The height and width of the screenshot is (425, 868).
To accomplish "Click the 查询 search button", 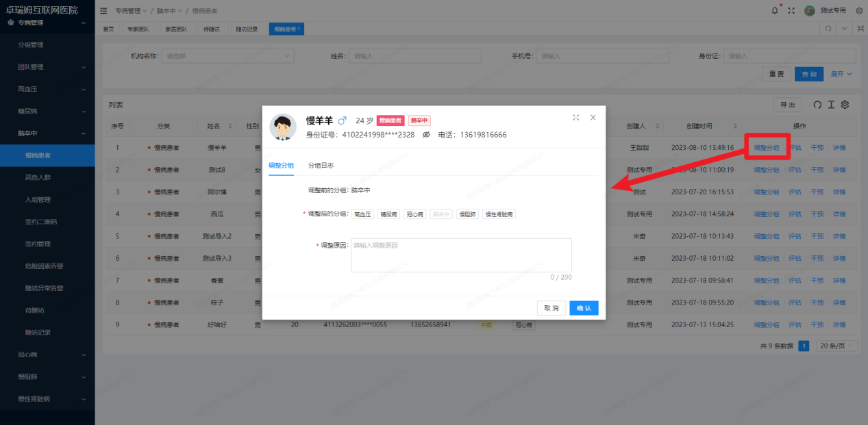I will point(809,74).
